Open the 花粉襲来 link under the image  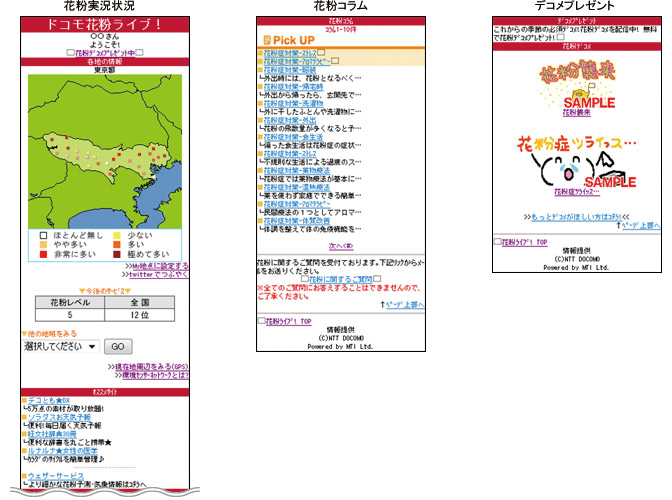(x=576, y=113)
